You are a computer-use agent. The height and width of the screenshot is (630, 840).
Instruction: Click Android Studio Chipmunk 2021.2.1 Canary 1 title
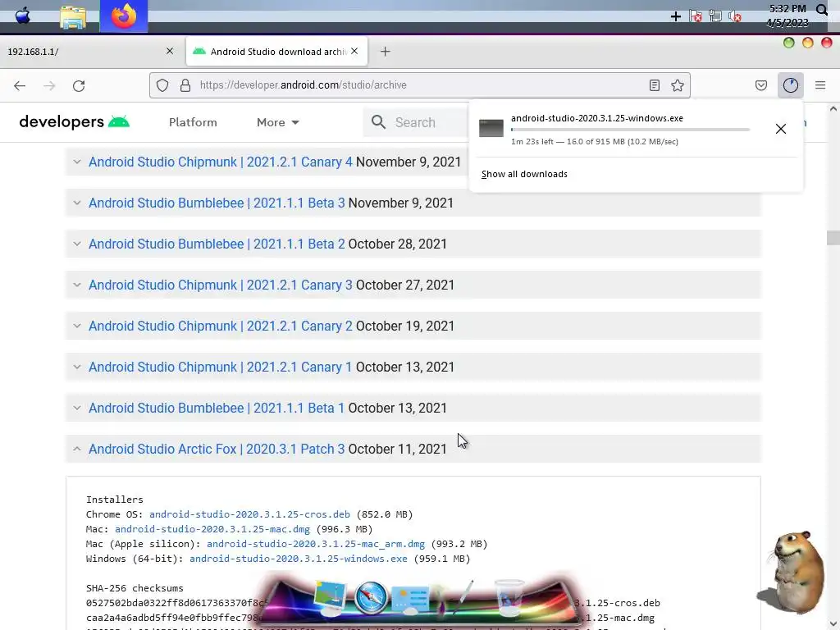(x=220, y=367)
